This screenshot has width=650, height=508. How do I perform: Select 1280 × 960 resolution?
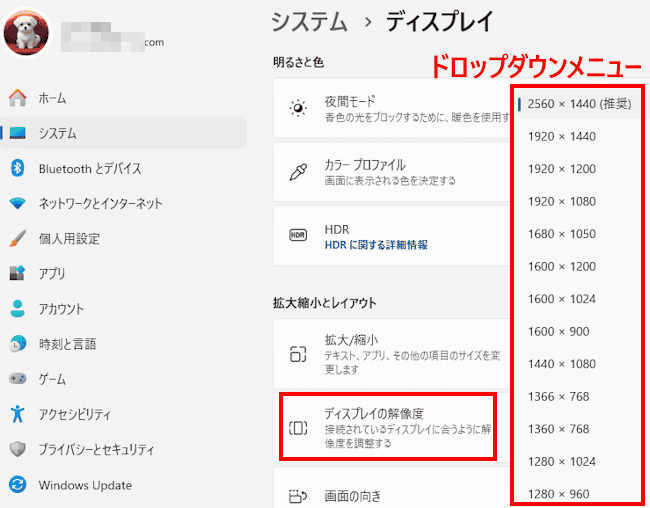click(x=558, y=494)
